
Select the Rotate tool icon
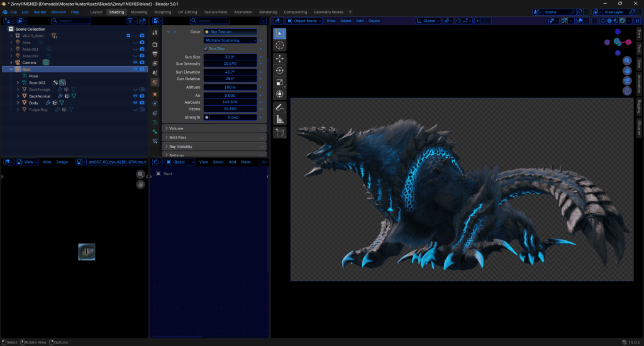280,70
